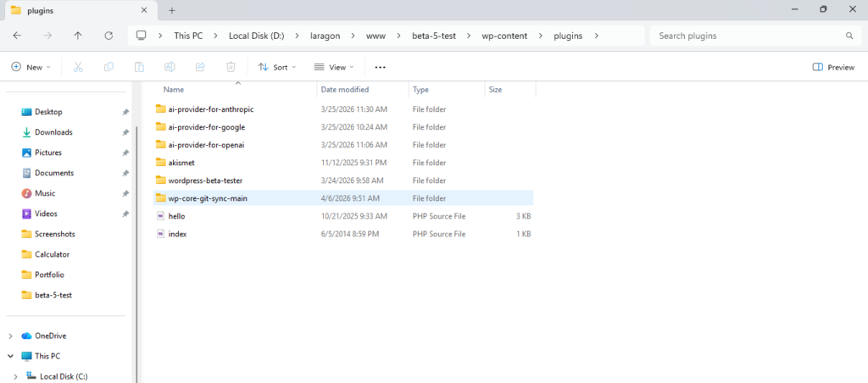This screenshot has height=383, width=868.
Task: Expand the OneDrive tree node
Action: pyautogui.click(x=10, y=336)
